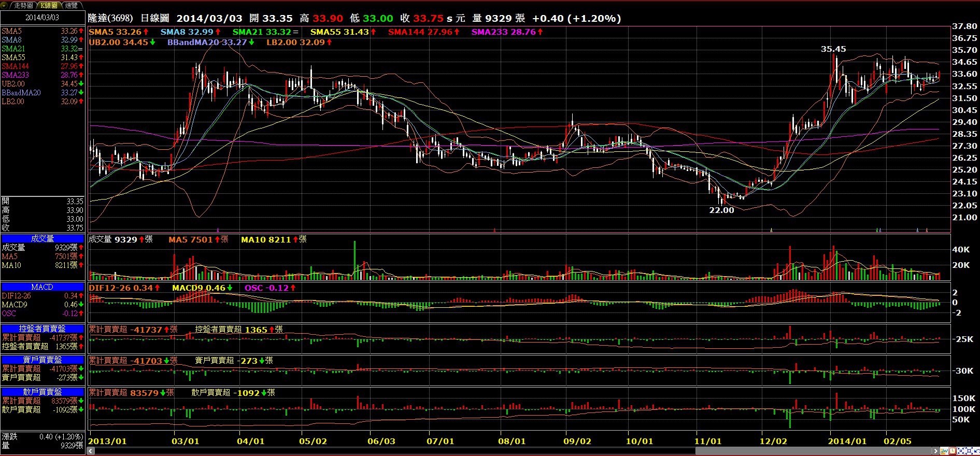Viewport: 980px width, 456px height.
Task: Click the expand chart arrows icon
Action: [x=969, y=451]
